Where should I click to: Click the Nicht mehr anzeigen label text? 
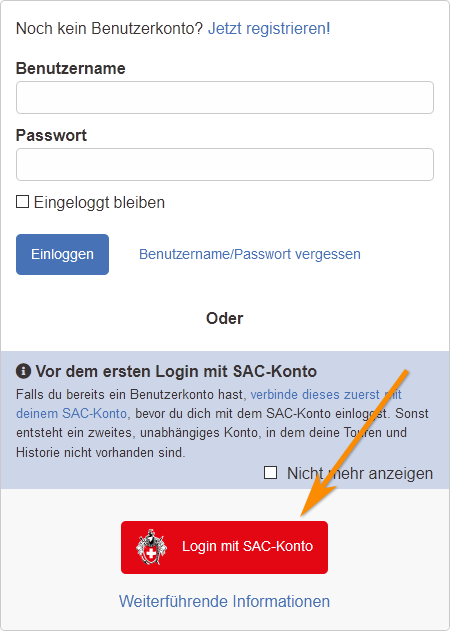tap(360, 473)
